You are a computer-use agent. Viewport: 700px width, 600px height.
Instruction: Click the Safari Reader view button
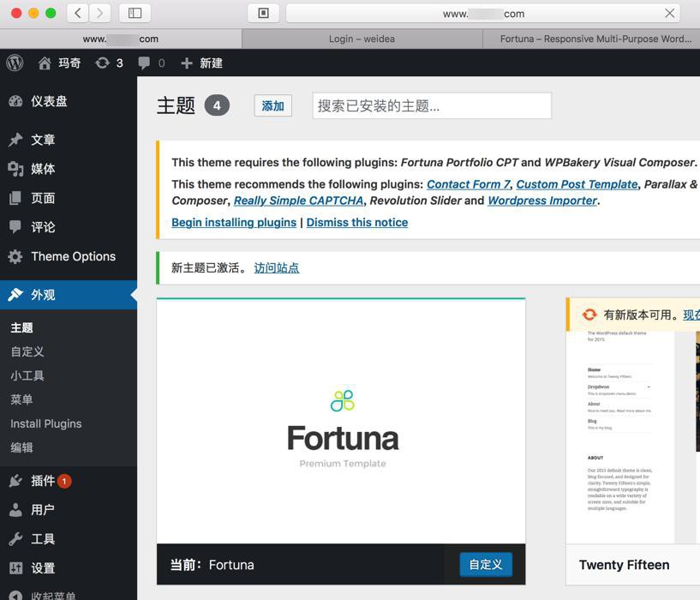pos(263,13)
